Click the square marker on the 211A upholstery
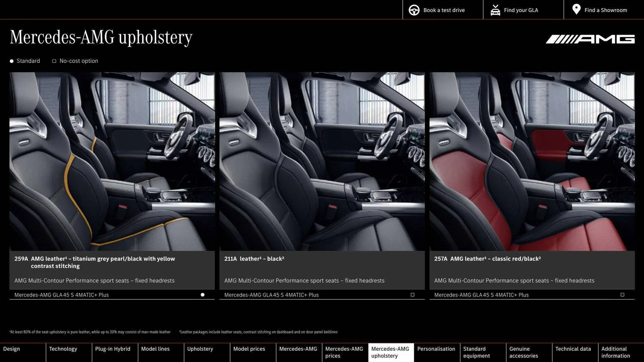Viewport: 644px width, 362px height. [x=413, y=295]
